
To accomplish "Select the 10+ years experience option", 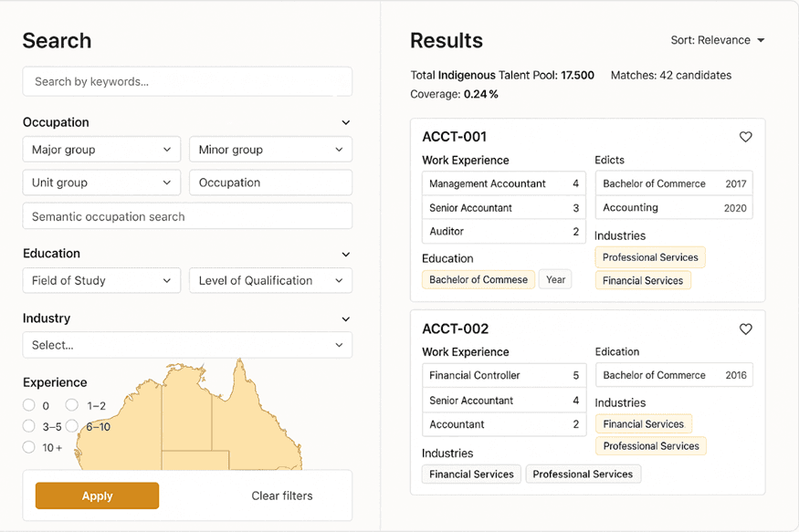I will click(28, 446).
